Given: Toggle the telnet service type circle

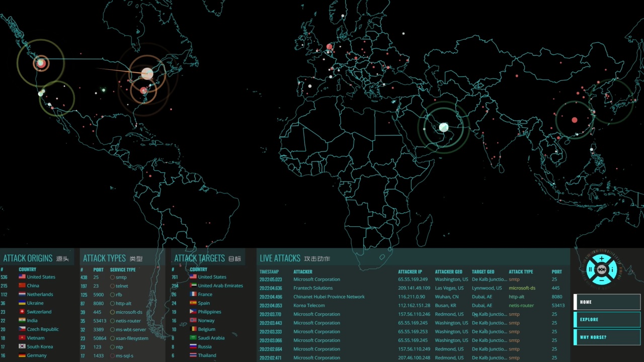Looking at the screenshot, I should pos(112,286).
